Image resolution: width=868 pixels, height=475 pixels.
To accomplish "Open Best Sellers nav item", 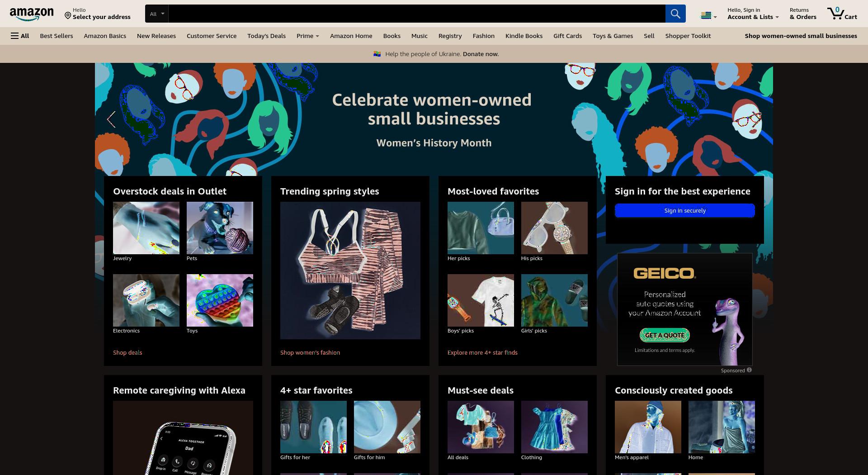I will 57,36.
